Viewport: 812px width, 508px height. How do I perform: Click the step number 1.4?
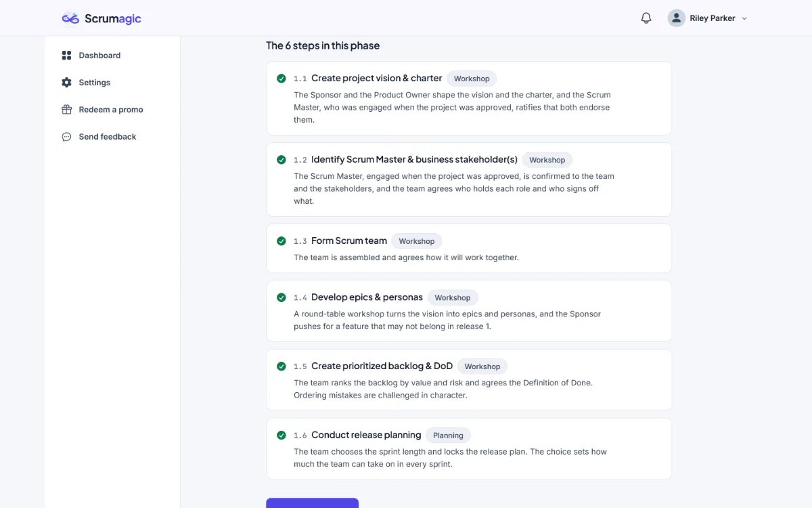(300, 297)
